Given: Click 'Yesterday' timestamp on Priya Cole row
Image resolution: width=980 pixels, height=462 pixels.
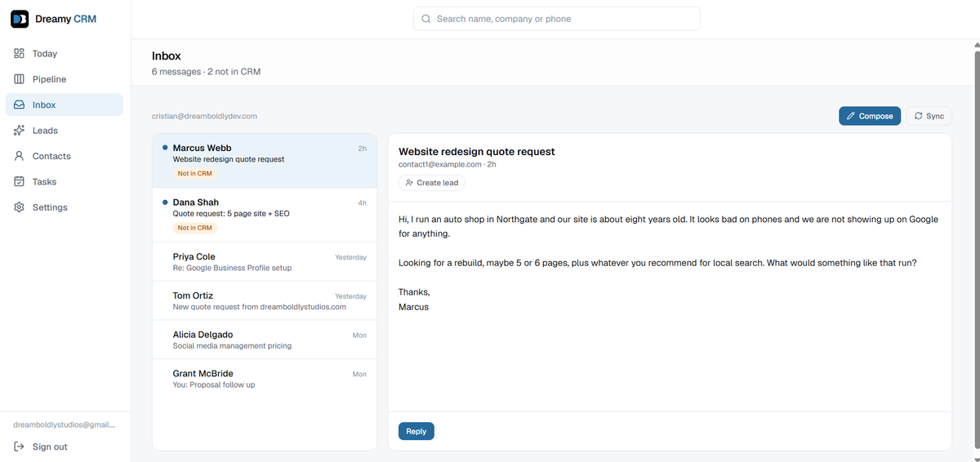Looking at the screenshot, I should coord(350,257).
